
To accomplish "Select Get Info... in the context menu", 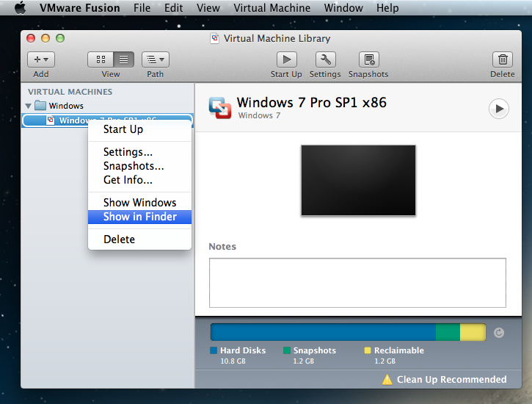I will (x=128, y=180).
